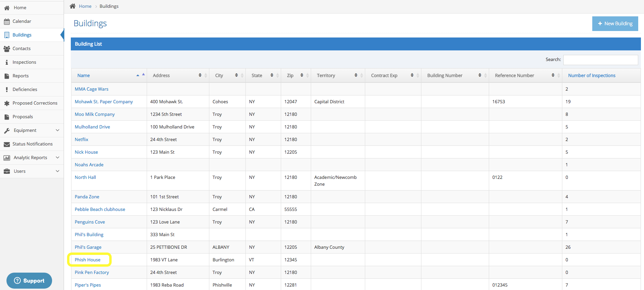Sort table by Reference Number column

pos(526,75)
